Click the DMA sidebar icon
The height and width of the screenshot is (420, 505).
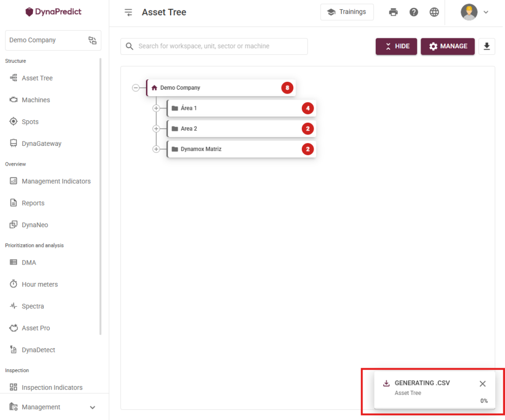[13, 262]
